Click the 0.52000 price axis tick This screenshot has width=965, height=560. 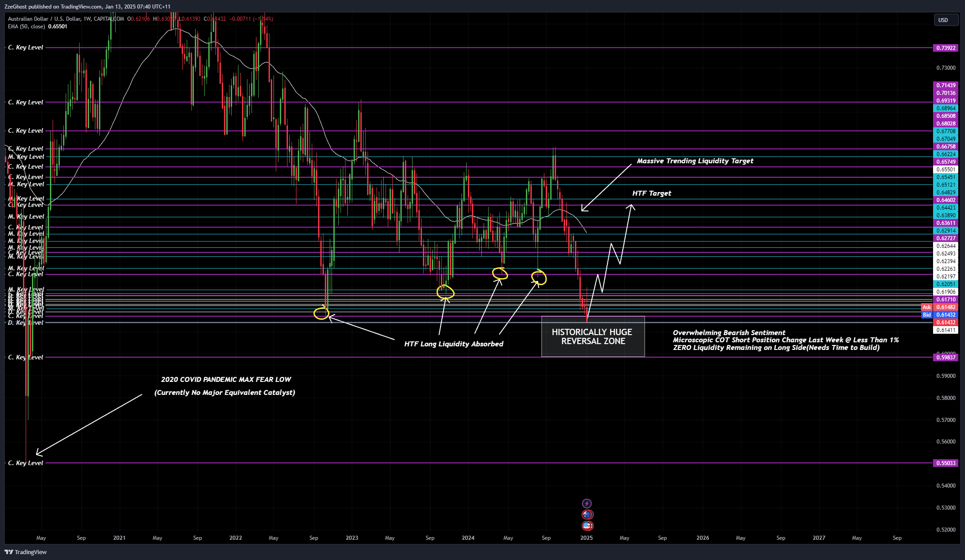(946, 530)
